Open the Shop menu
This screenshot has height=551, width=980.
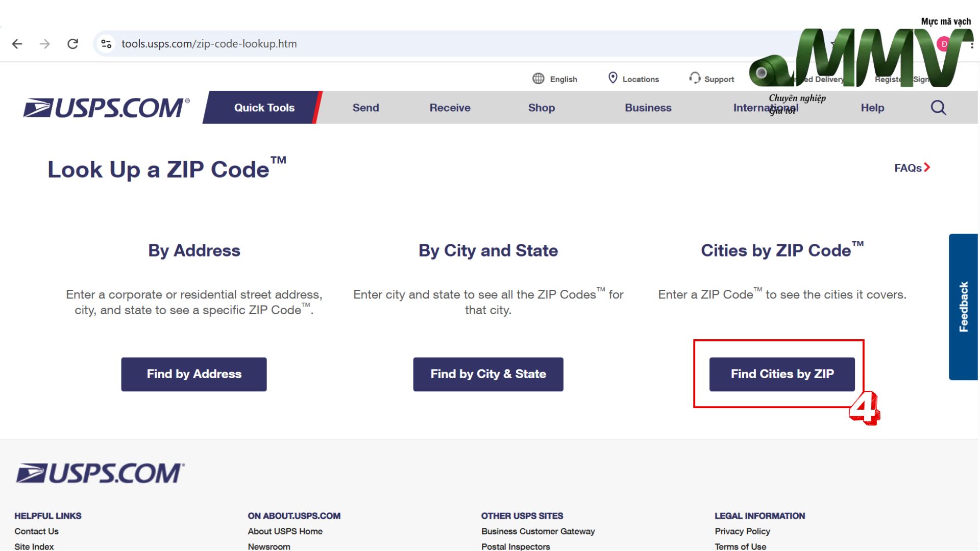point(541,108)
